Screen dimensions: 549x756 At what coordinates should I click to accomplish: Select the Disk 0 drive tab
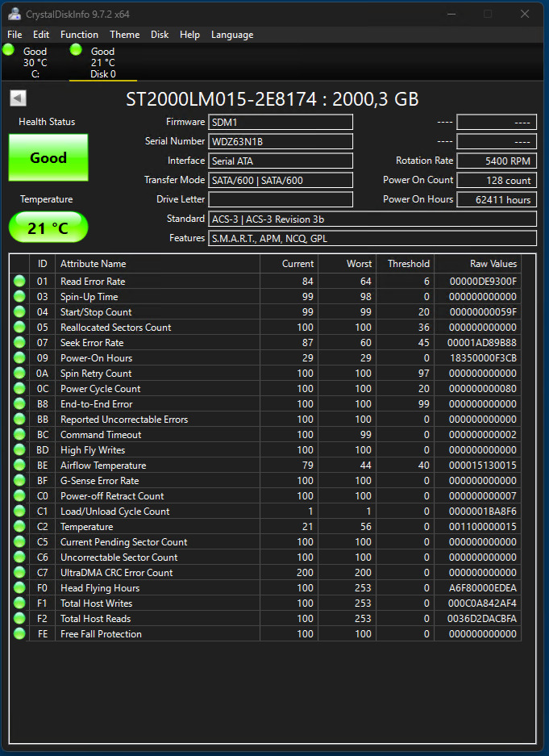click(103, 62)
